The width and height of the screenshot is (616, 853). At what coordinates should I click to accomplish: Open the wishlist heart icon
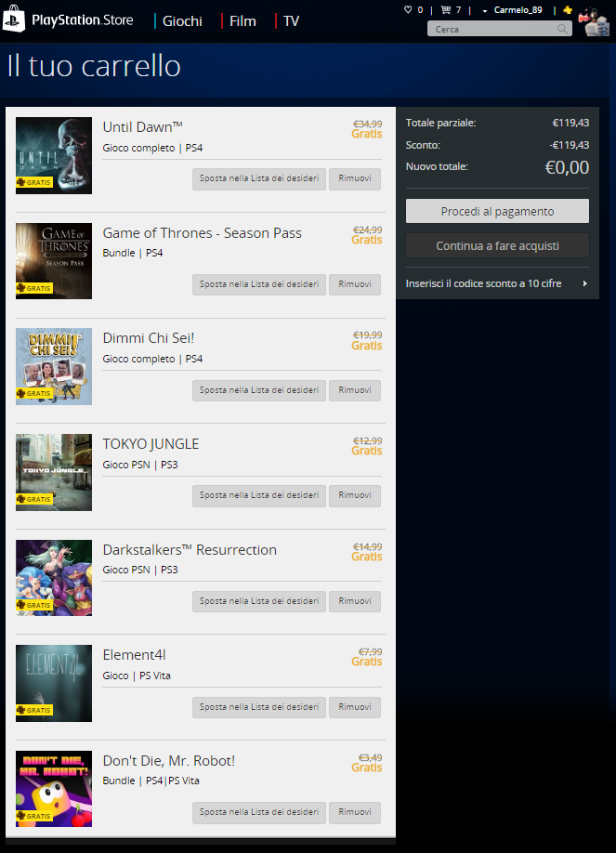pyautogui.click(x=408, y=10)
